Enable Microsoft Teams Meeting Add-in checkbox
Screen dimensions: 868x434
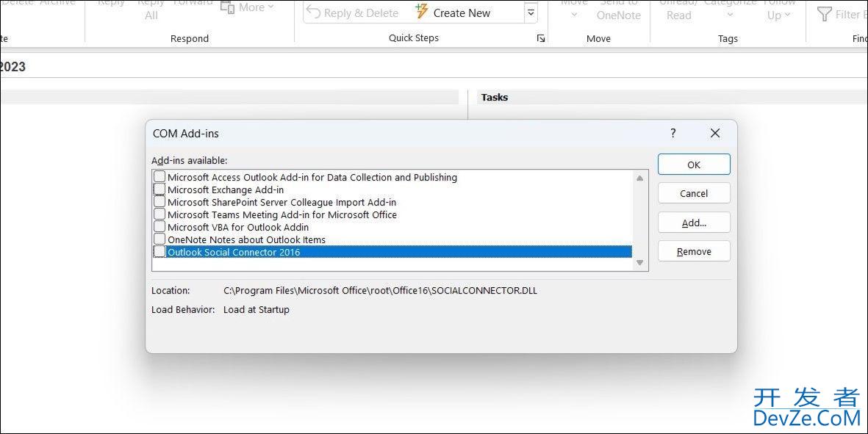coord(159,214)
